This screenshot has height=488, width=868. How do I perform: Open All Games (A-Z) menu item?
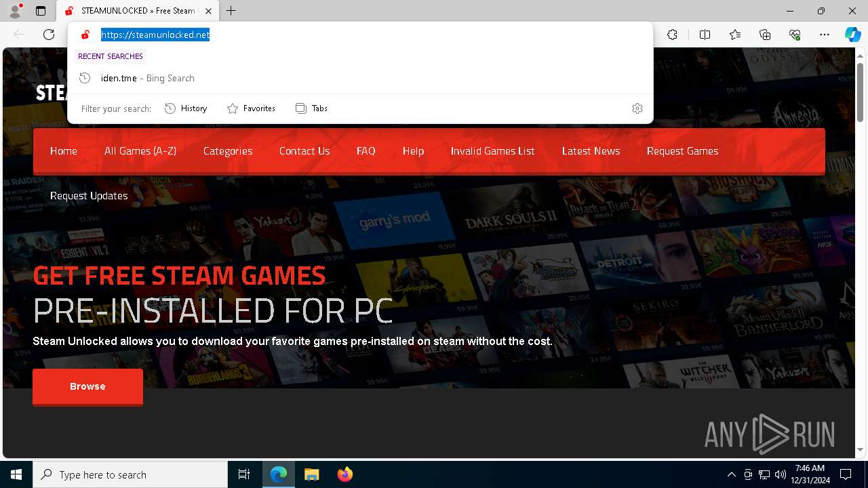[x=140, y=151]
